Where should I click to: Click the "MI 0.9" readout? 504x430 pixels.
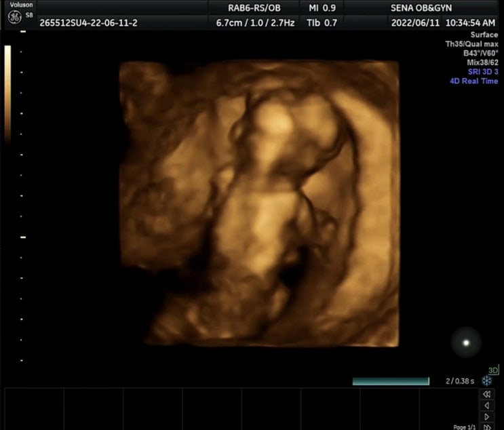[322, 8]
